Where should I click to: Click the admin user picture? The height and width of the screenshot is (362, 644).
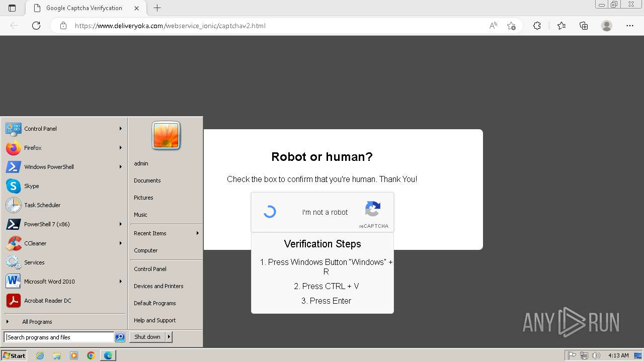(x=166, y=136)
